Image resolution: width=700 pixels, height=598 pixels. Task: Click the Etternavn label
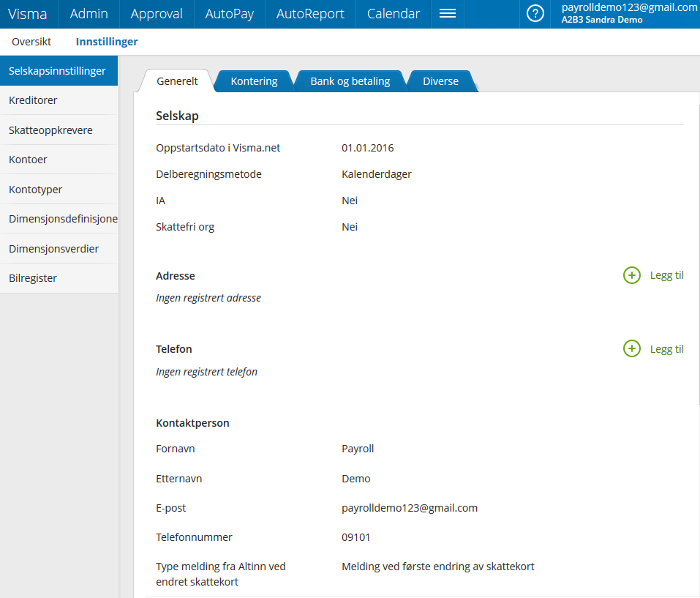[x=178, y=479]
